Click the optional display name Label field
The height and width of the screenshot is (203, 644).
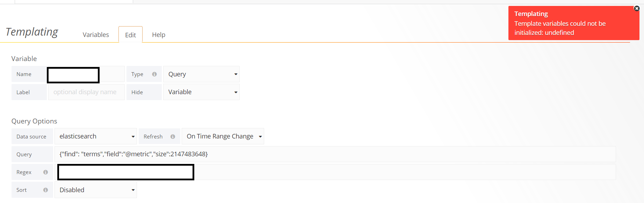tap(86, 92)
